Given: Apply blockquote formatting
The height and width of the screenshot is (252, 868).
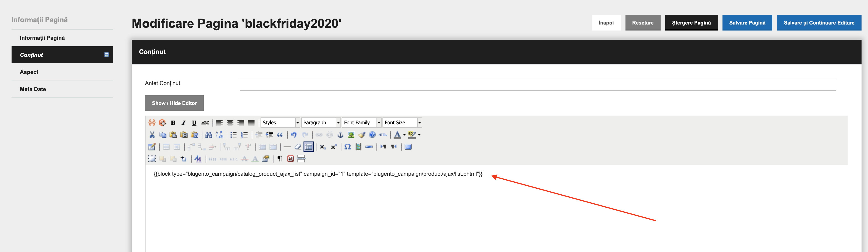Looking at the screenshot, I should pyautogui.click(x=280, y=135).
